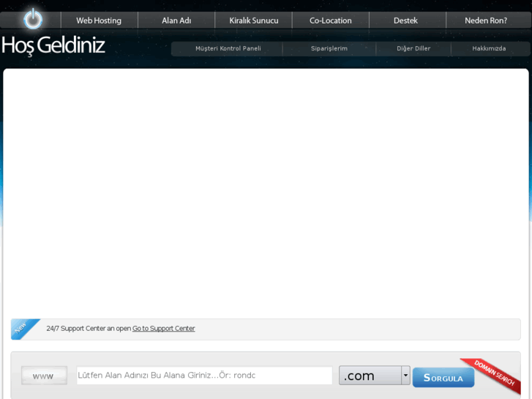Go to Co-Location page

tap(331, 20)
